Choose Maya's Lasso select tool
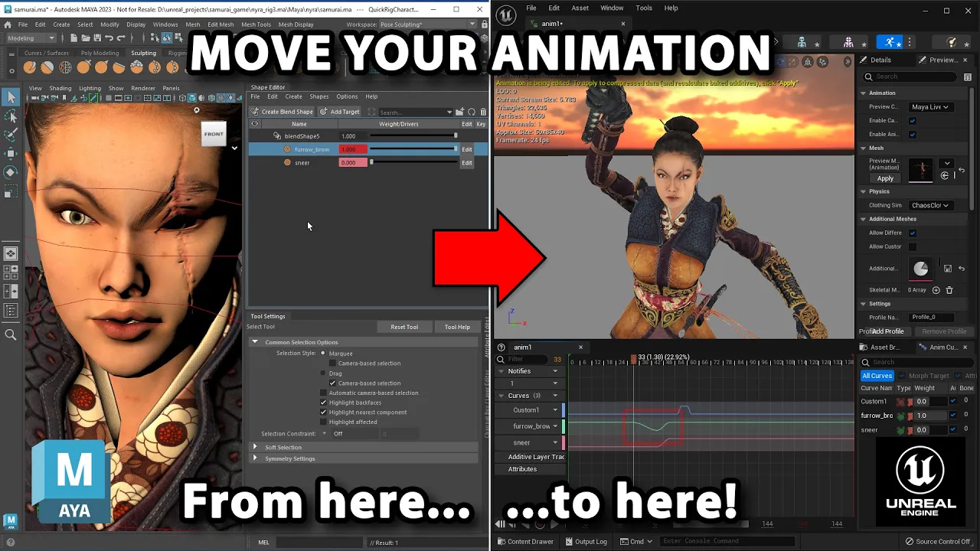This screenshot has height=551, width=980. pyautogui.click(x=11, y=116)
